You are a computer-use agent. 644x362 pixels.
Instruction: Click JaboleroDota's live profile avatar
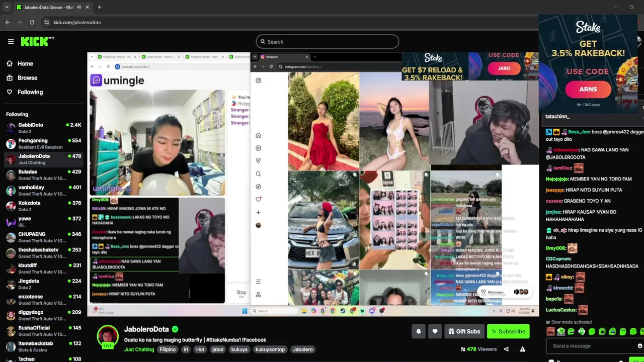[x=107, y=336]
